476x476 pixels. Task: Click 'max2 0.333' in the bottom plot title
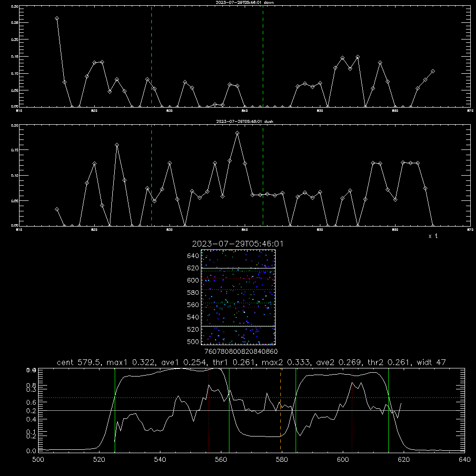pos(287,362)
